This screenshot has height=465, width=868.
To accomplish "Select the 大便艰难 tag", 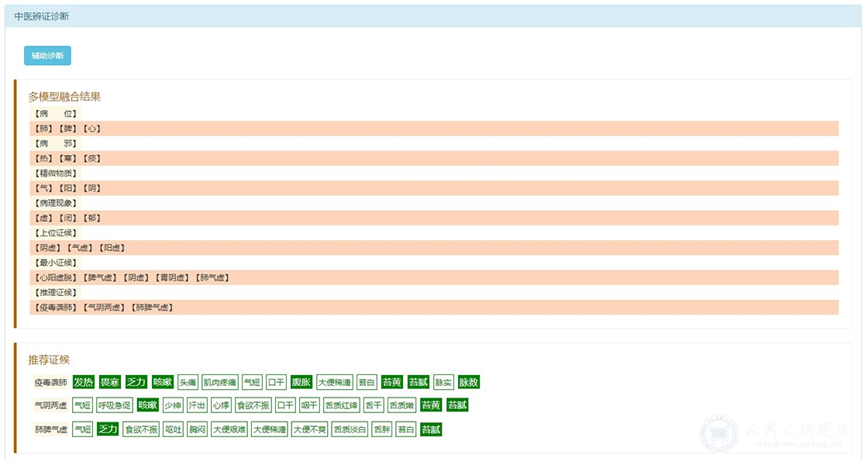I will [x=229, y=429].
